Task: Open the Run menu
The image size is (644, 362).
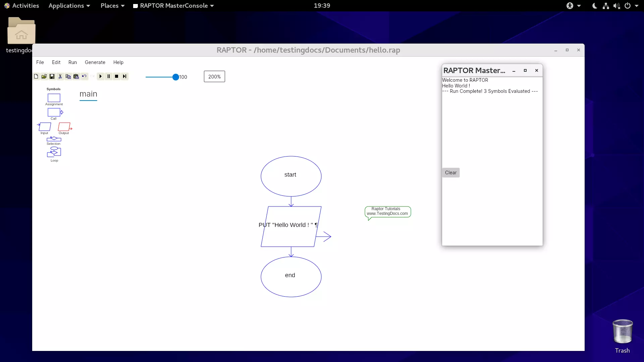Action: (72, 62)
